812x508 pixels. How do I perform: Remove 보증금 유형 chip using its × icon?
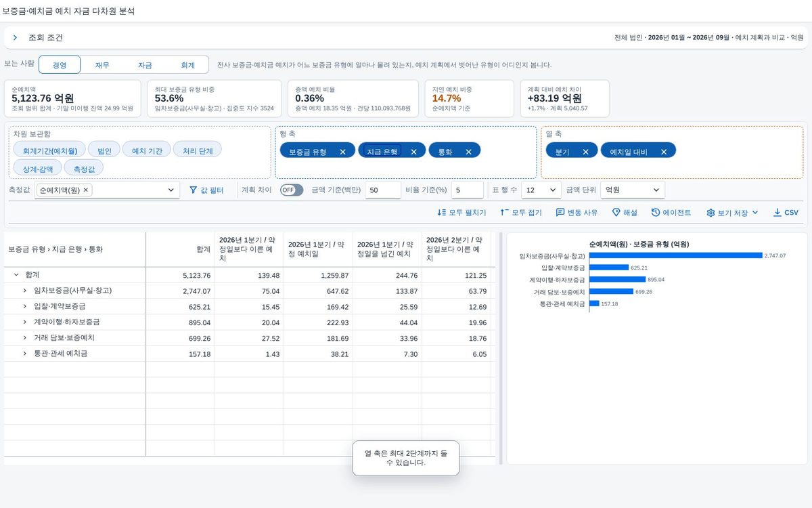[343, 152]
